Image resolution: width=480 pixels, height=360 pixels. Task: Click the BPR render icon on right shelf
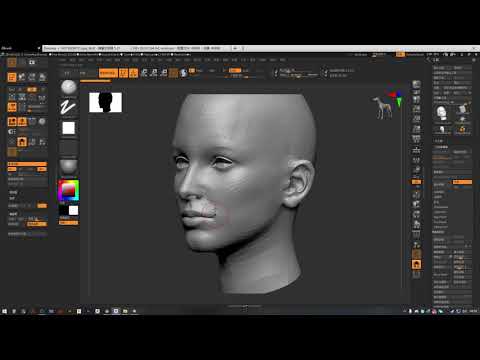coord(416,84)
